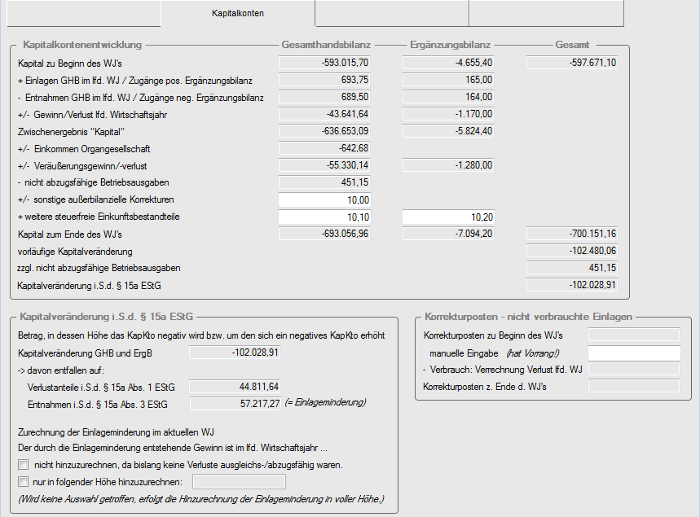Click the 'nur in folgender Höhe' amount field
This screenshot has width=700, height=517.
(239, 482)
